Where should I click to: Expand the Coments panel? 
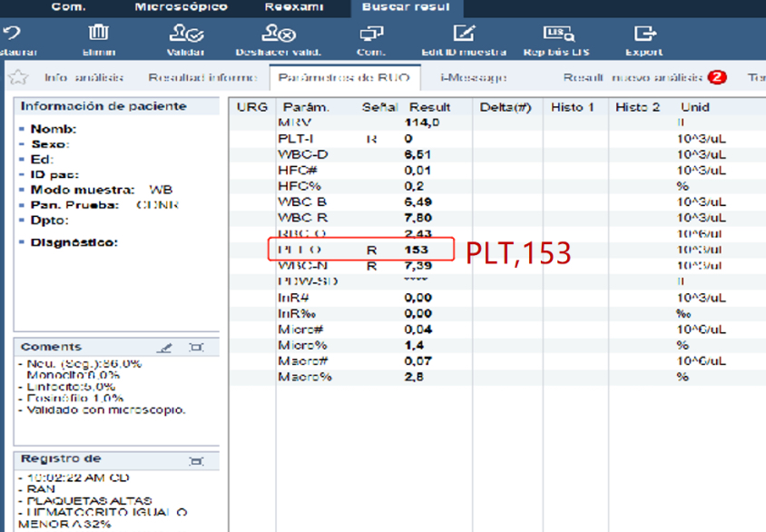pos(196,348)
